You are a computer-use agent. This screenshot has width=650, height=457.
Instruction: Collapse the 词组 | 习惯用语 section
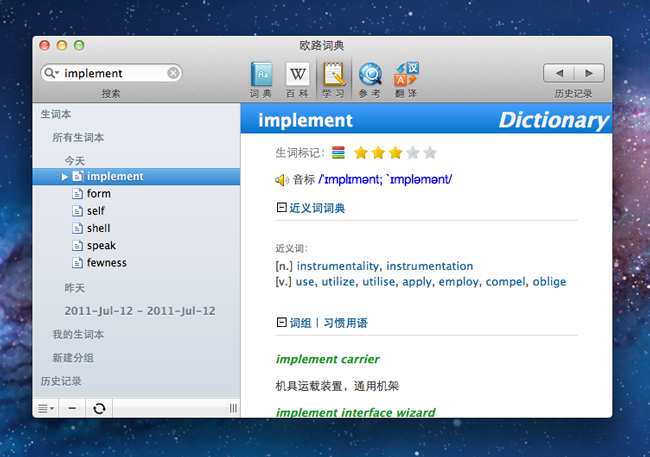(x=281, y=323)
